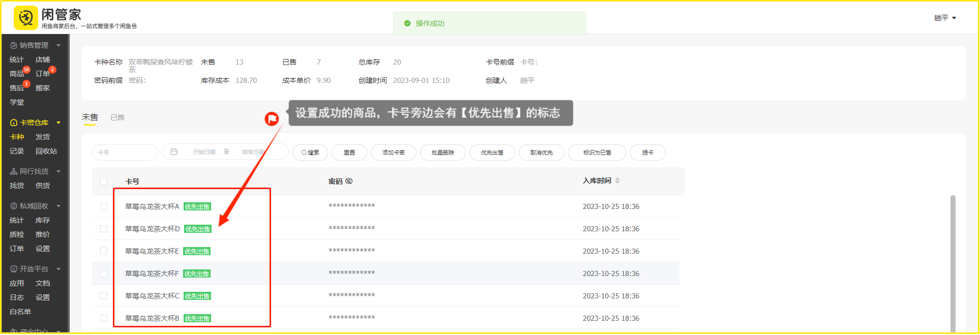Click the 闲管家 logo icon

coord(25,18)
